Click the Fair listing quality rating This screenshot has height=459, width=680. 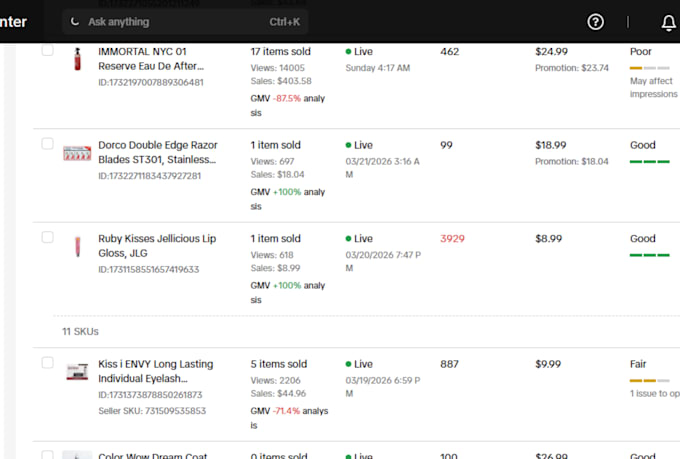click(x=638, y=364)
